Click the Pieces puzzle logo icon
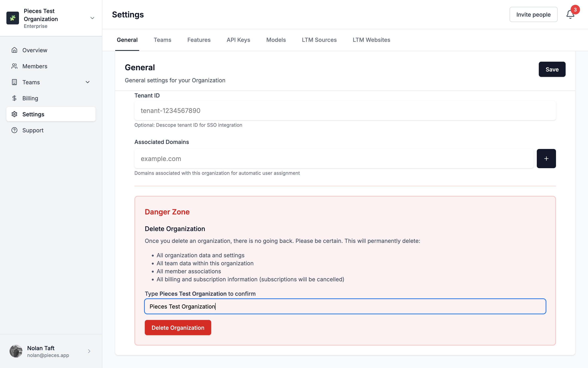 click(x=13, y=18)
